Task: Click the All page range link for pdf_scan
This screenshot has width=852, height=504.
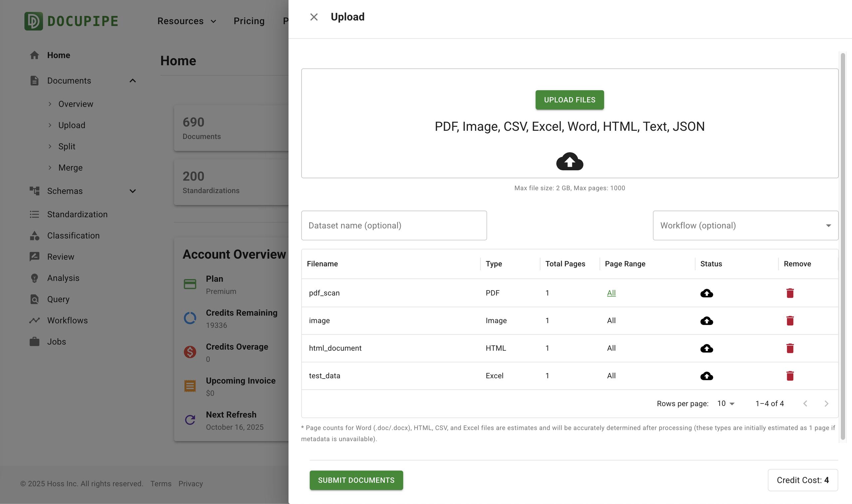Action: (x=611, y=293)
